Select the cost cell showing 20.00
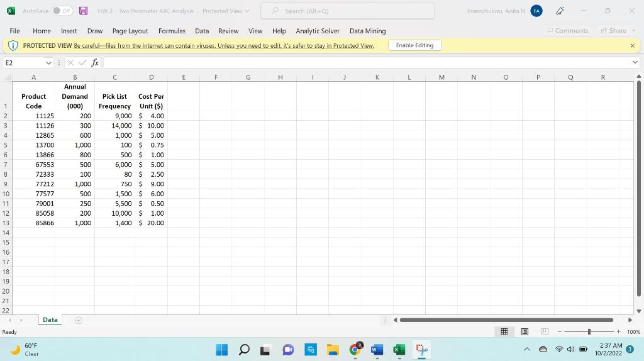This screenshot has width=644, height=361. coord(151,223)
